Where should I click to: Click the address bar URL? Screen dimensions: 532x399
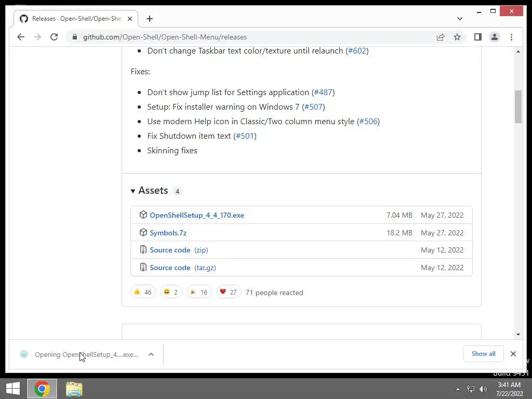[165, 37]
